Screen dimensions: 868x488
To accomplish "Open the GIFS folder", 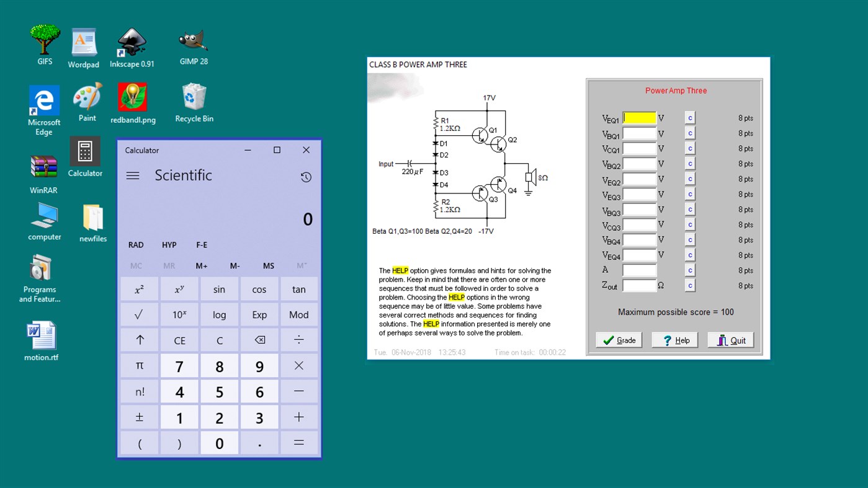I will [44, 37].
